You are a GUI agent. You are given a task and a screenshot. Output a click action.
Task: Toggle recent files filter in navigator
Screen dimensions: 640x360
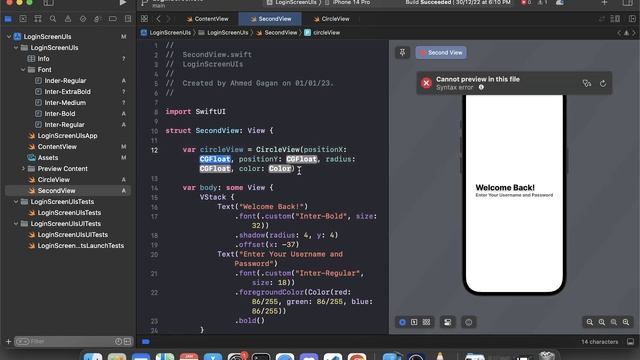(x=118, y=341)
